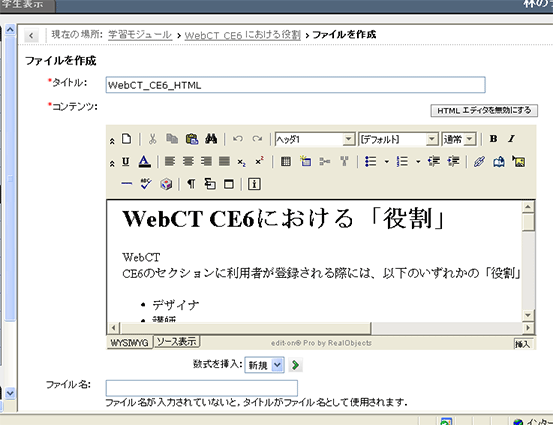The image size is (553, 425).
Task: Click editor vertical scrollbar down arrow
Action: click(528, 315)
